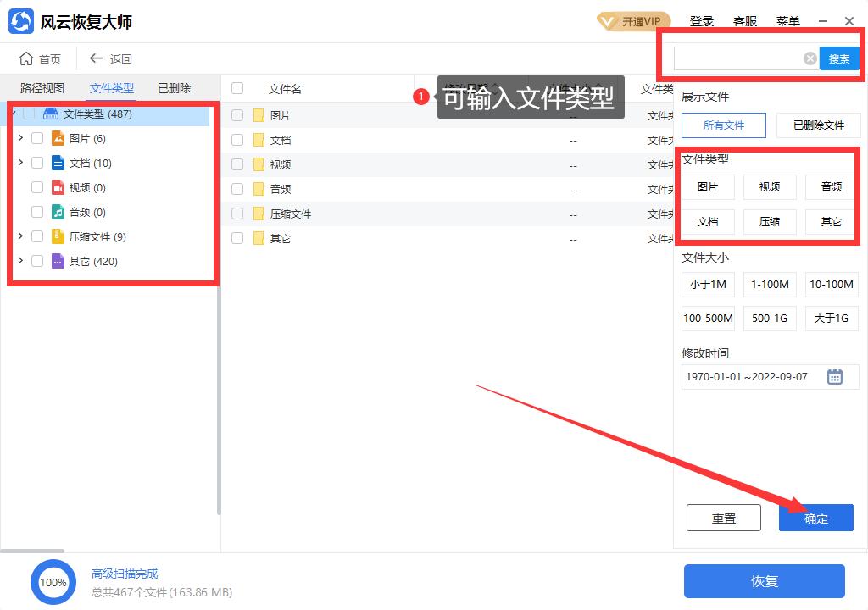Image resolution: width=868 pixels, height=610 pixels.
Task: Toggle the select-all checkbox beside 文件名
Action: (237, 89)
